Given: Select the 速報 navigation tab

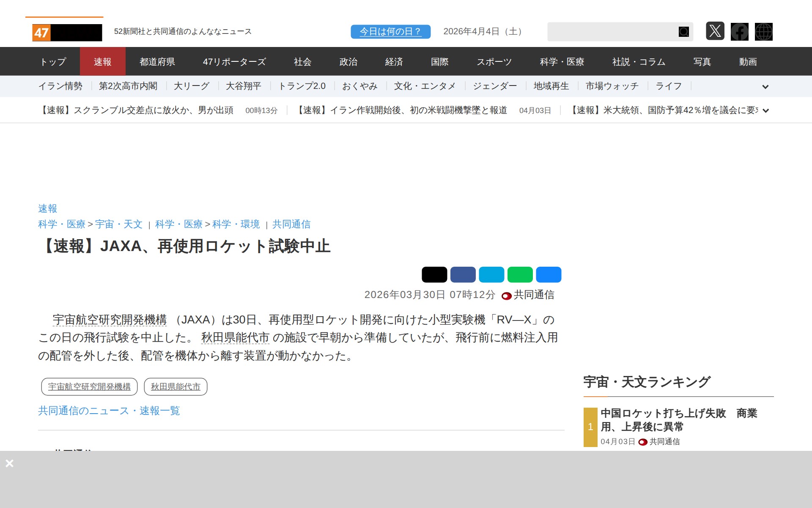Looking at the screenshot, I should (x=102, y=62).
